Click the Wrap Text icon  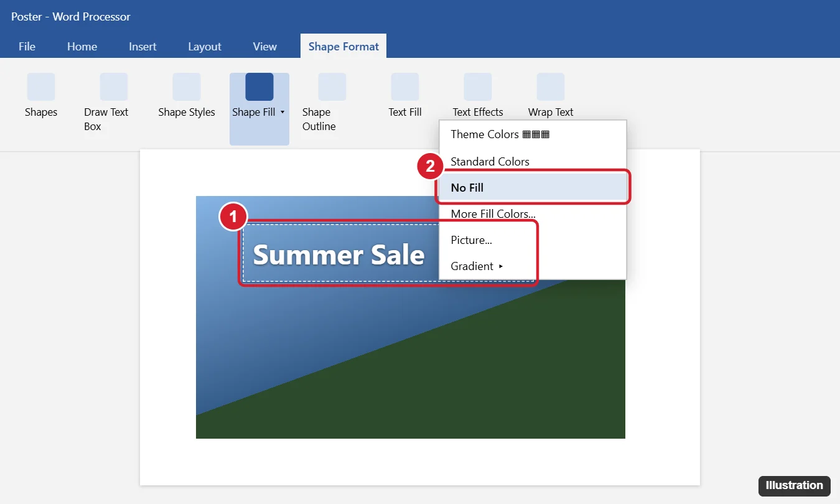click(x=551, y=86)
